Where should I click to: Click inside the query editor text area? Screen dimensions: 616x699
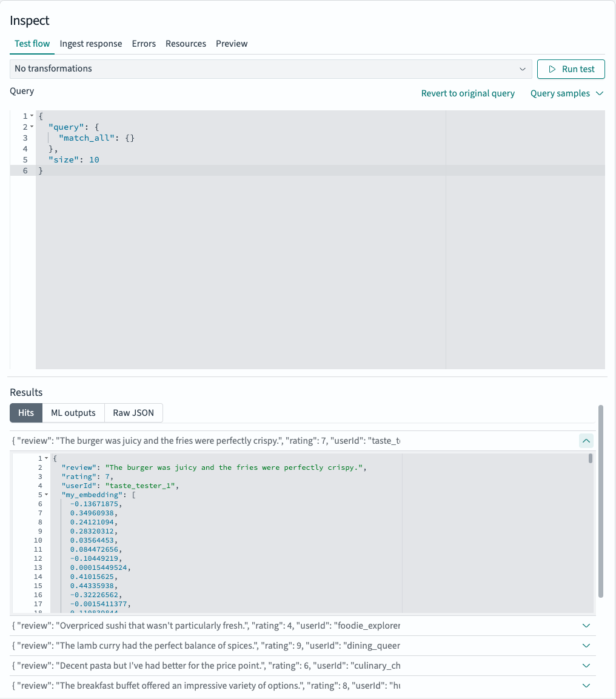click(x=182, y=152)
